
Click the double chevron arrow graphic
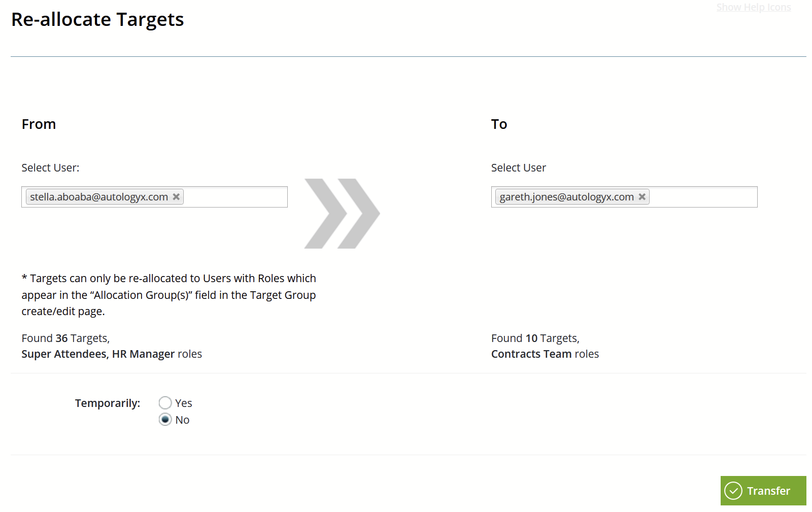[342, 214]
